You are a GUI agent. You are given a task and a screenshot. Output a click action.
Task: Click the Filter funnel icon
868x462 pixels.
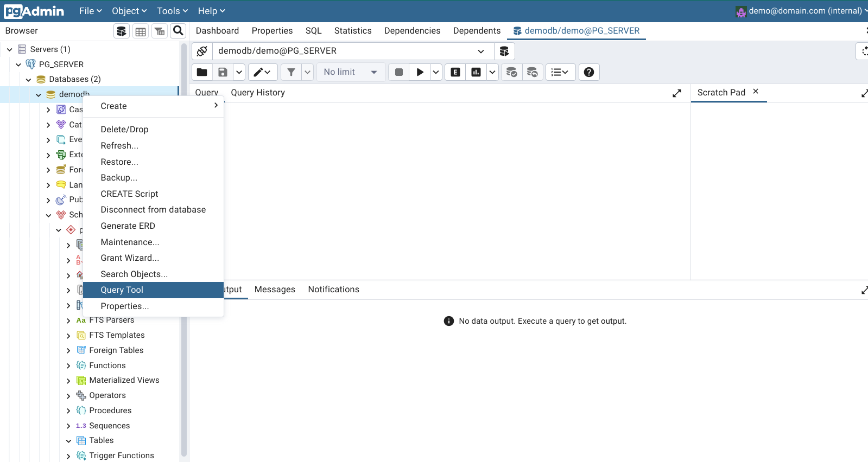coord(291,72)
